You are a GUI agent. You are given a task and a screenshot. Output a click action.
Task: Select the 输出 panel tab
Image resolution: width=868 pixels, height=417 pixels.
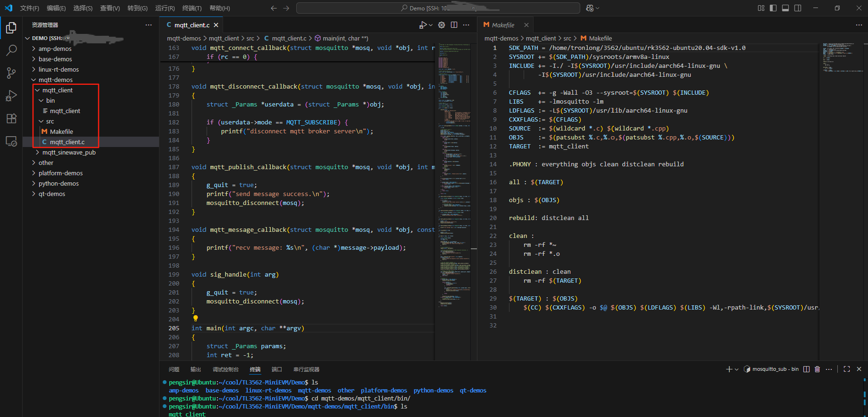[195, 369]
